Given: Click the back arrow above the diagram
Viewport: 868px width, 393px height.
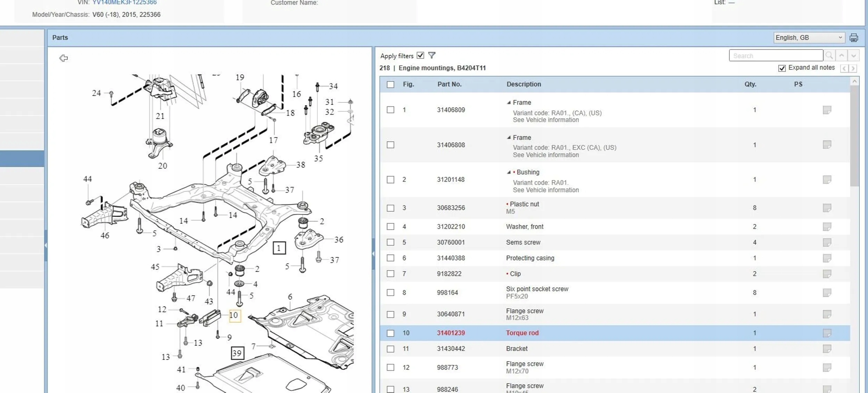Looking at the screenshot, I should [63, 58].
